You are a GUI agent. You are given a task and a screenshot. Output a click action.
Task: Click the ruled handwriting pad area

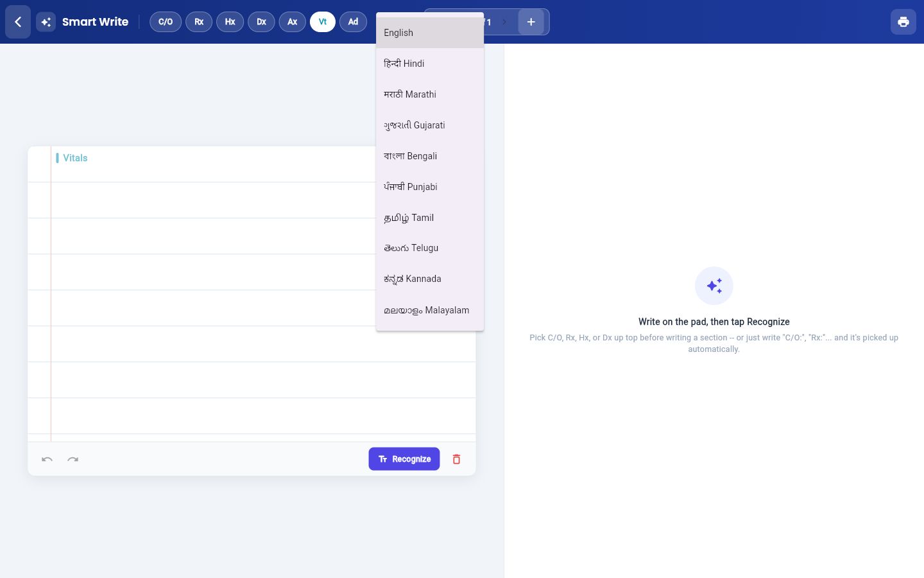pos(252,294)
